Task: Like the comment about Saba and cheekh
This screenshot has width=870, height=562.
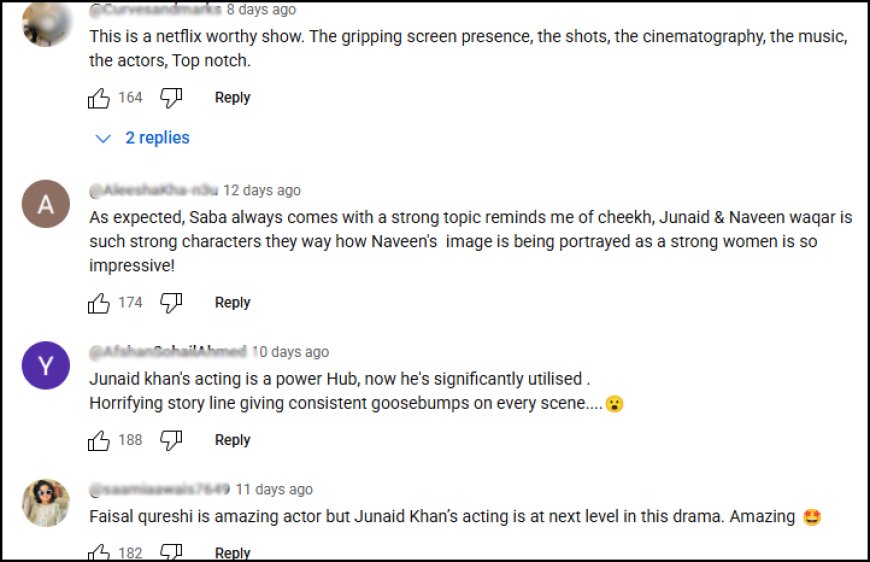Action: point(99,303)
